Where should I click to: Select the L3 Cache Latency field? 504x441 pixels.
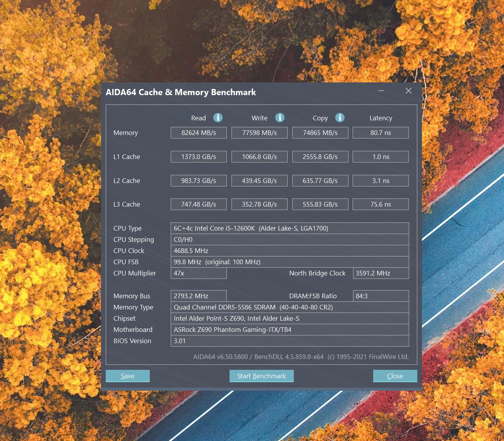pos(381,204)
